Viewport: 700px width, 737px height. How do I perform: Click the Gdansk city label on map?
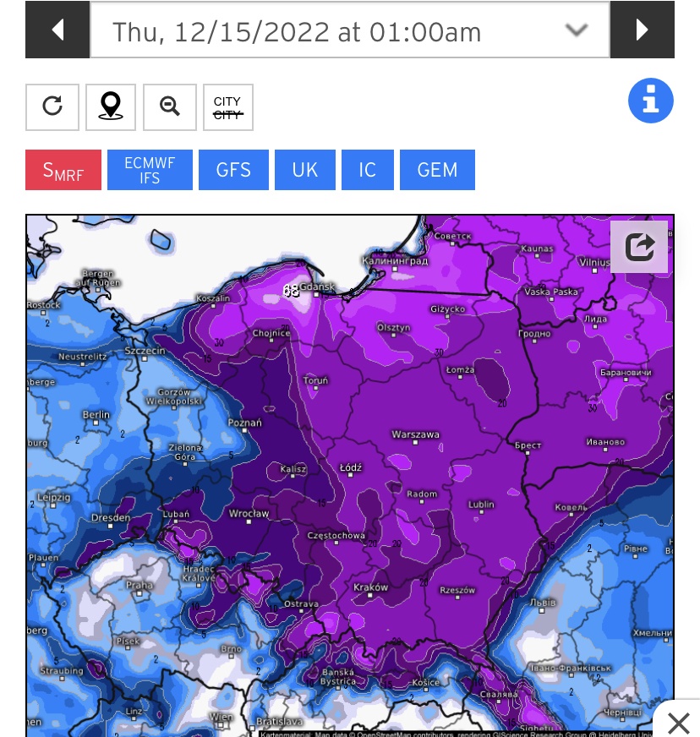(x=318, y=287)
